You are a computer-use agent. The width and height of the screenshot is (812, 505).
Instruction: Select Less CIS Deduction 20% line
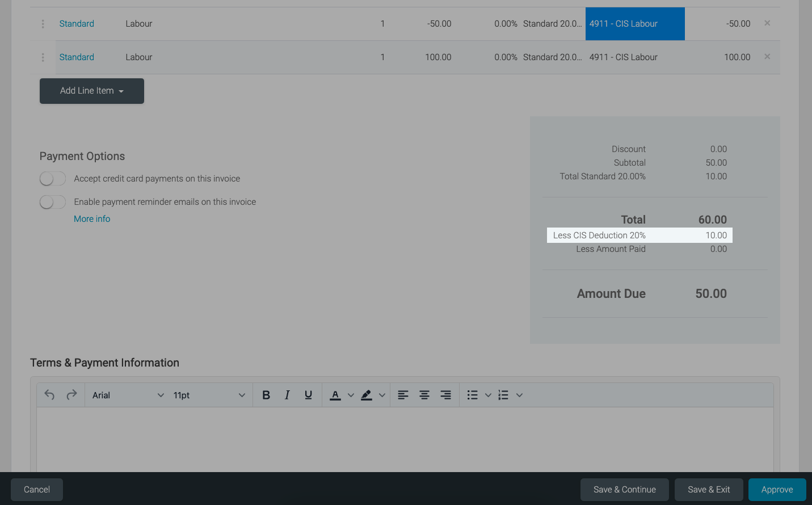click(x=639, y=235)
